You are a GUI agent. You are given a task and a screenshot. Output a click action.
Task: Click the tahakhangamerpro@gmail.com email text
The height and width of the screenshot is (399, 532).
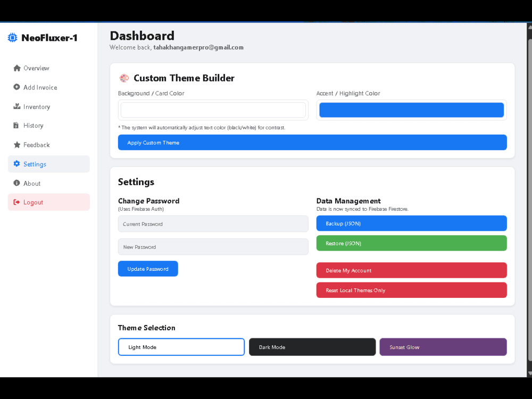(x=198, y=47)
